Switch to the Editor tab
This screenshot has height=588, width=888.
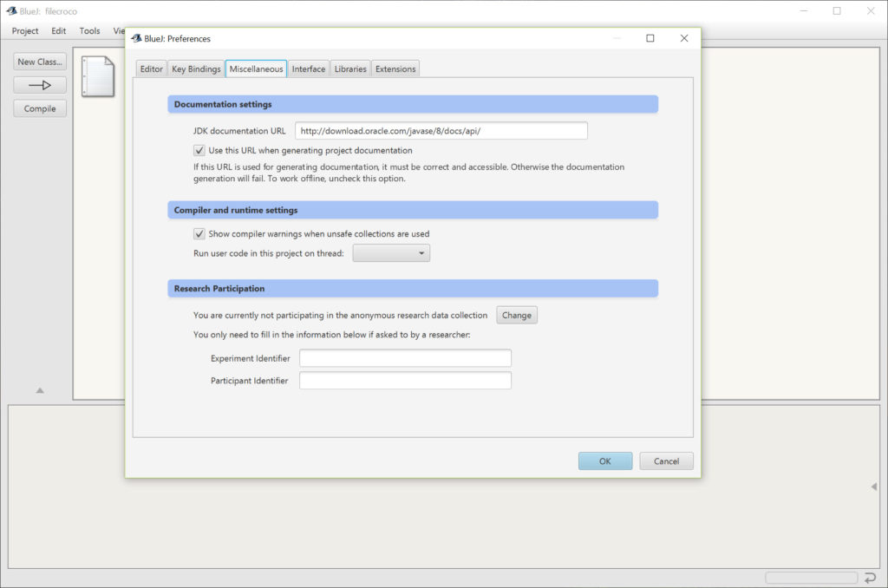[x=151, y=69]
